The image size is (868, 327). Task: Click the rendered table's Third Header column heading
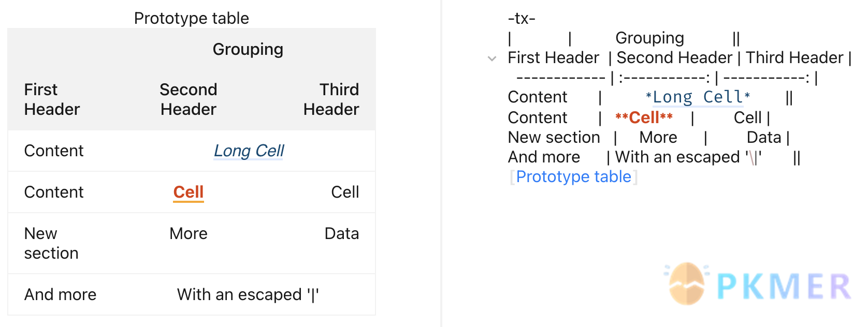331,99
